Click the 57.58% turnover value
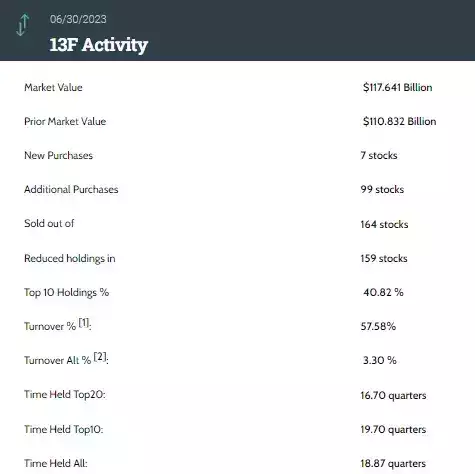 tap(378, 326)
